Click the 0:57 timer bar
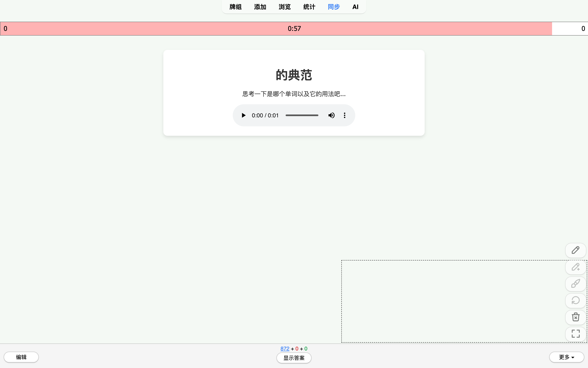The height and width of the screenshot is (368, 588). pyautogui.click(x=294, y=29)
